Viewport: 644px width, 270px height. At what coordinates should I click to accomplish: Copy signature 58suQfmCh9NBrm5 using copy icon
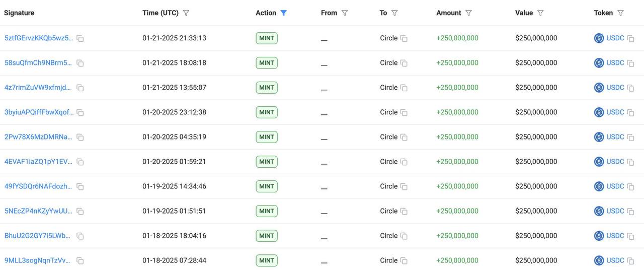(80, 63)
